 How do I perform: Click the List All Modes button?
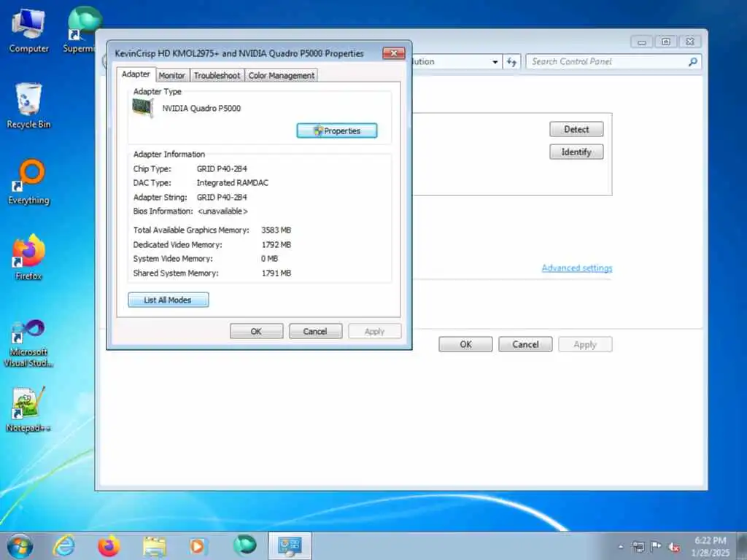coord(169,300)
